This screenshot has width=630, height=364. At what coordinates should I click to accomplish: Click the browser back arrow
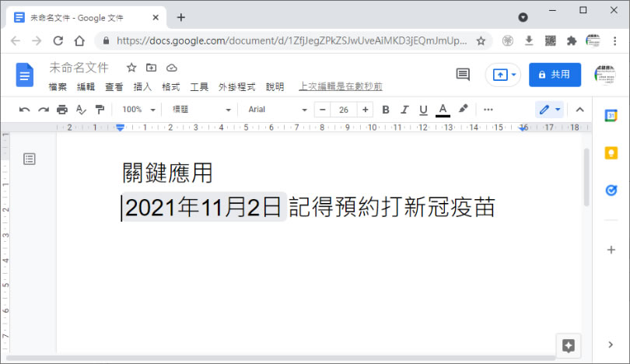click(16, 40)
